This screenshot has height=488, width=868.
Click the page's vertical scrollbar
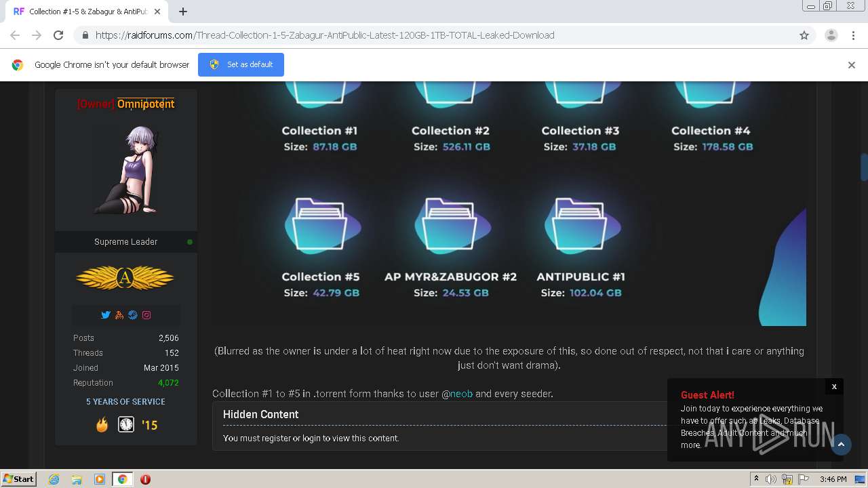coord(864,166)
